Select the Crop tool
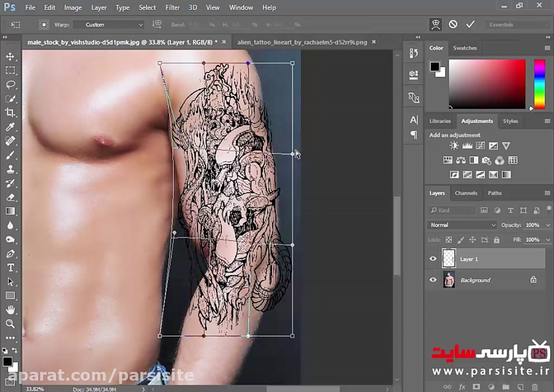The width and height of the screenshot is (554, 392). 10,113
